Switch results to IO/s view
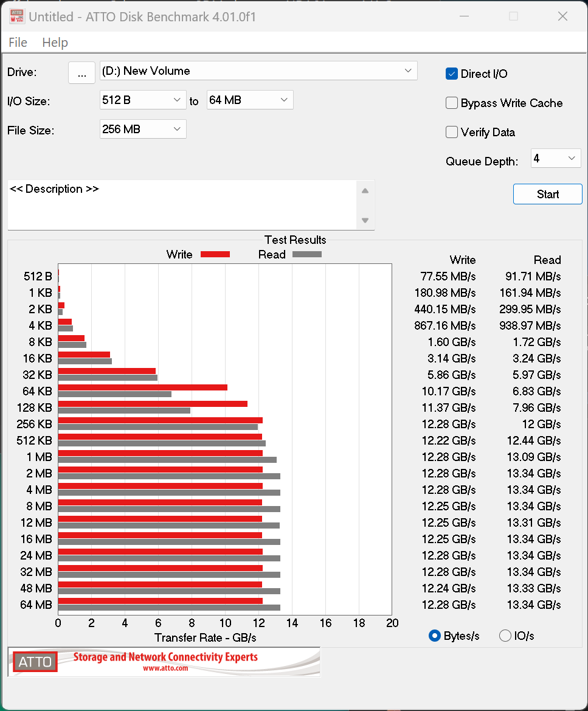The height and width of the screenshot is (711, 588). click(x=505, y=636)
